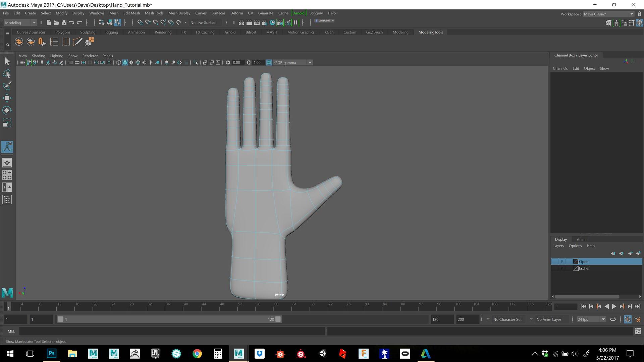Open the Mesh Tools menu
Screen dimensions: 644x362
(154, 13)
